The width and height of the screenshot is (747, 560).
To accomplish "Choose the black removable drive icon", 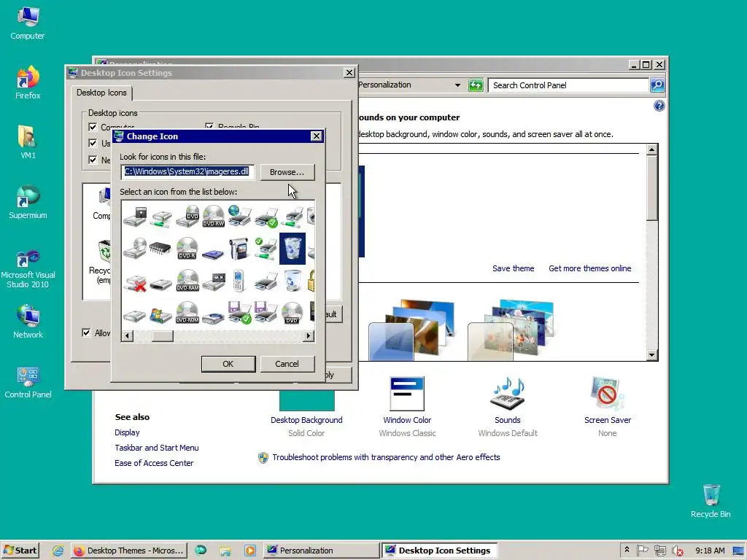I will pos(160,285).
